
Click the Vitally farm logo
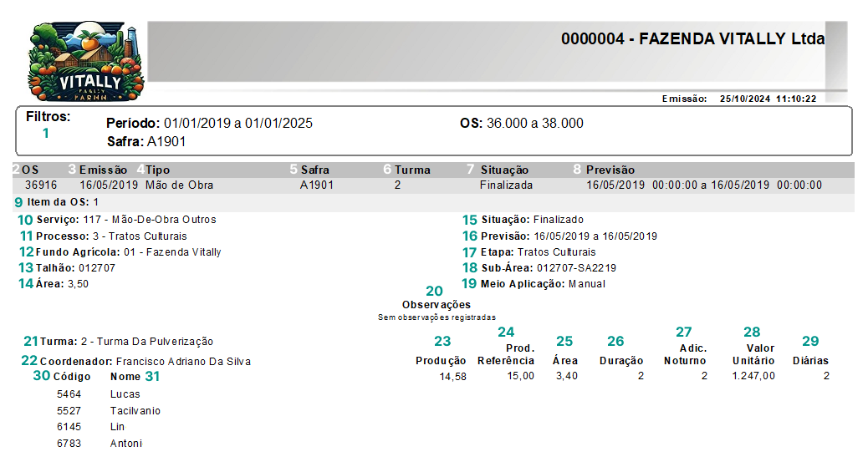(x=86, y=62)
